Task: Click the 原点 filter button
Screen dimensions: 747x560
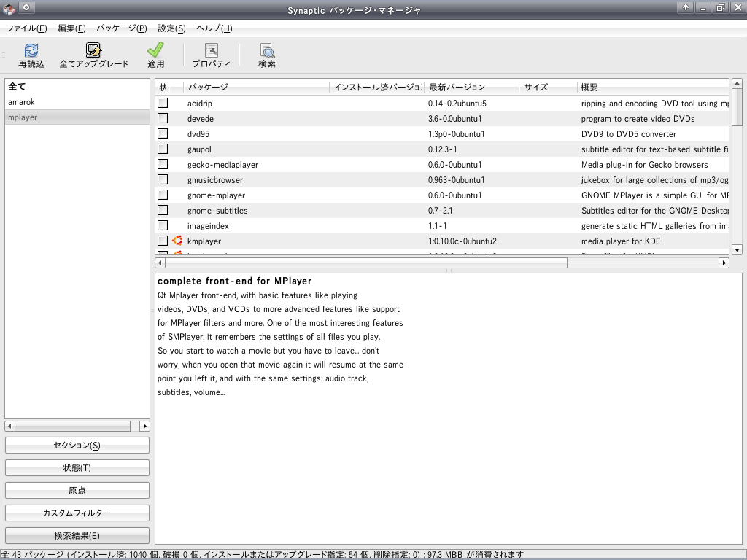Action: 77,491
